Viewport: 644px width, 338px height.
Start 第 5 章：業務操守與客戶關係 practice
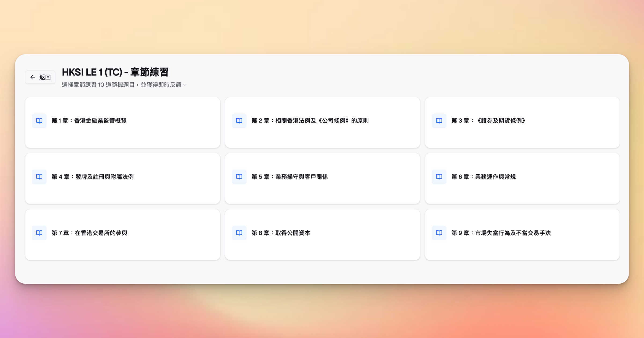323,179
